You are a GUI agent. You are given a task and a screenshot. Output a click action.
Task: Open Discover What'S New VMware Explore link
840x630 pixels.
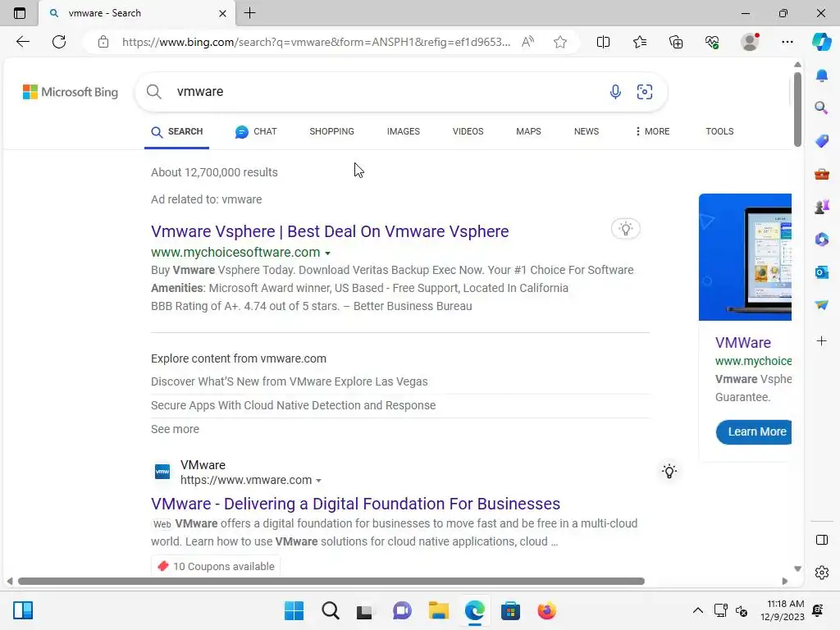290,382
